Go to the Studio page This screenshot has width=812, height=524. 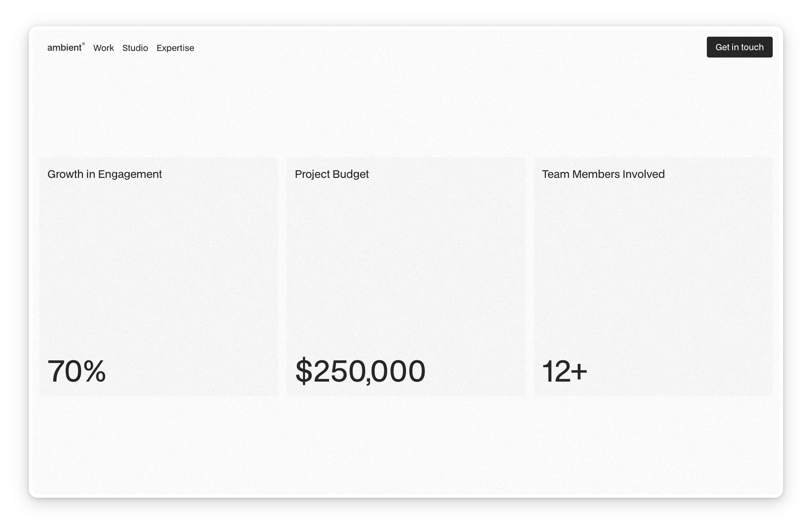point(135,48)
